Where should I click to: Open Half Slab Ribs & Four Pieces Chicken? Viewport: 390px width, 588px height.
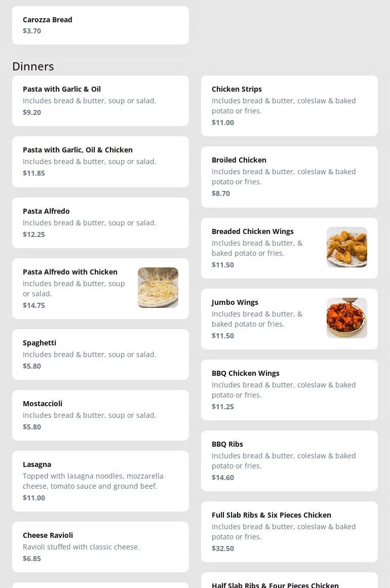click(290, 580)
